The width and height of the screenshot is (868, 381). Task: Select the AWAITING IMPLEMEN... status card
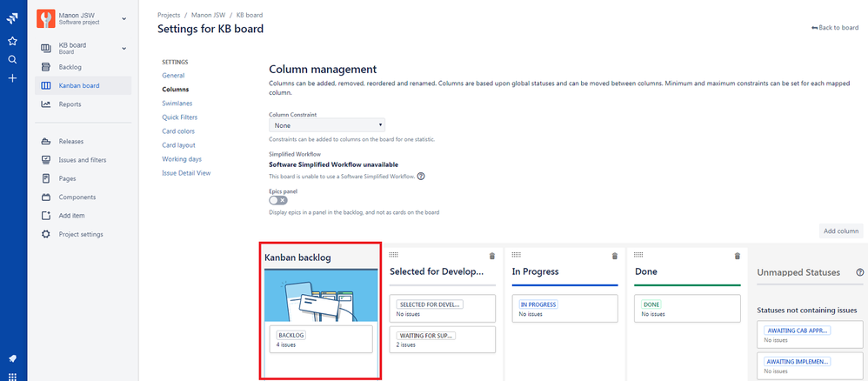(810, 365)
